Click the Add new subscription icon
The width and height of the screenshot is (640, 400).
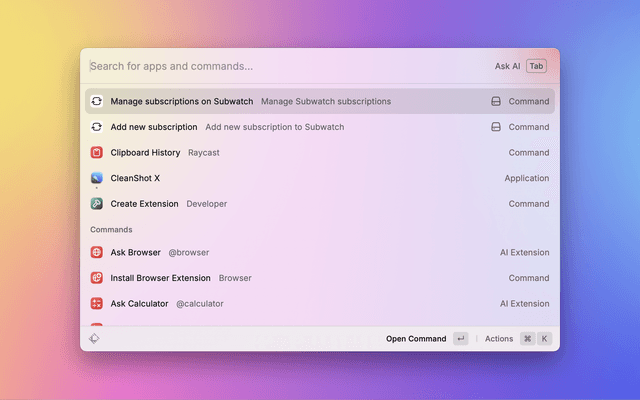[x=97, y=127]
